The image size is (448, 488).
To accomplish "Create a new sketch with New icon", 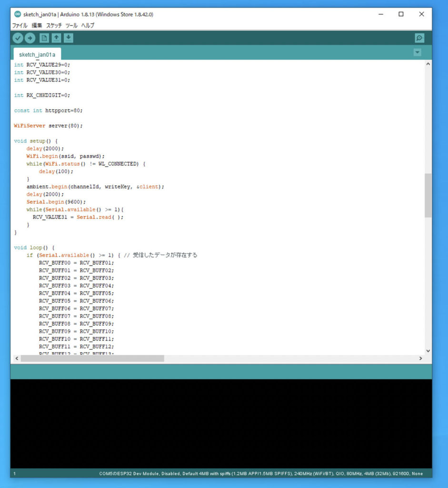I will [x=44, y=38].
